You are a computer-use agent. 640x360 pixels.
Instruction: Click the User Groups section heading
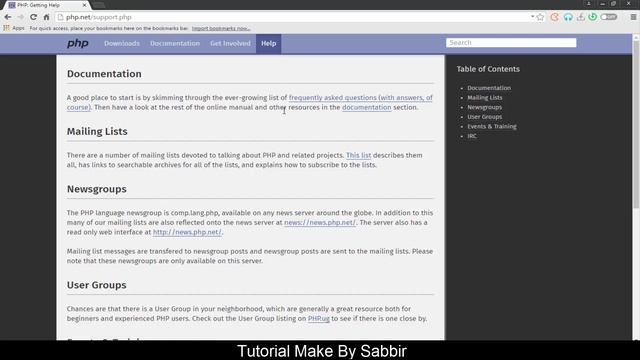[x=96, y=285]
